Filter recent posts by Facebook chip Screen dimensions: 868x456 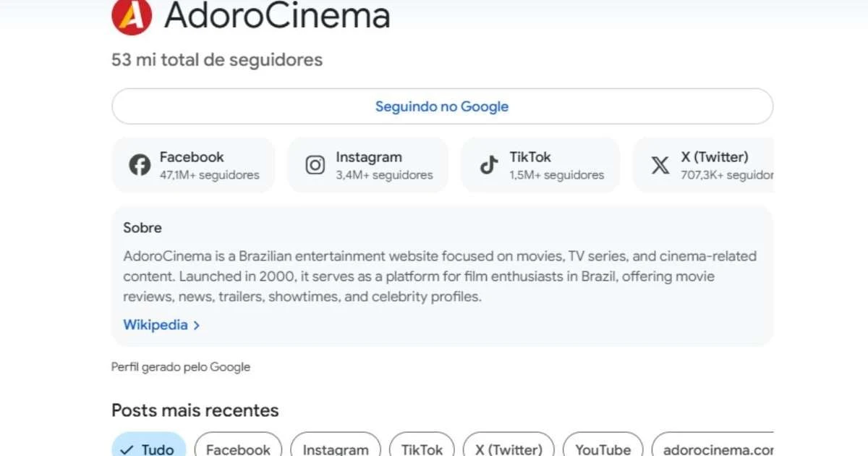pos(238,449)
